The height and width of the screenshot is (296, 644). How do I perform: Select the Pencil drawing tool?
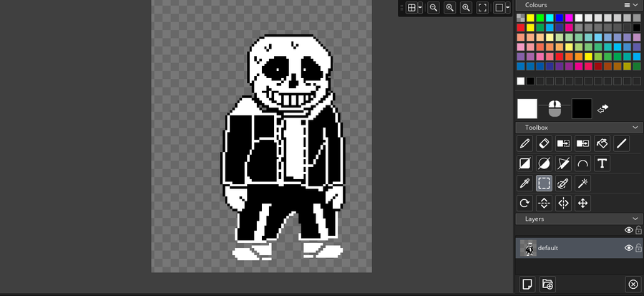(525, 143)
